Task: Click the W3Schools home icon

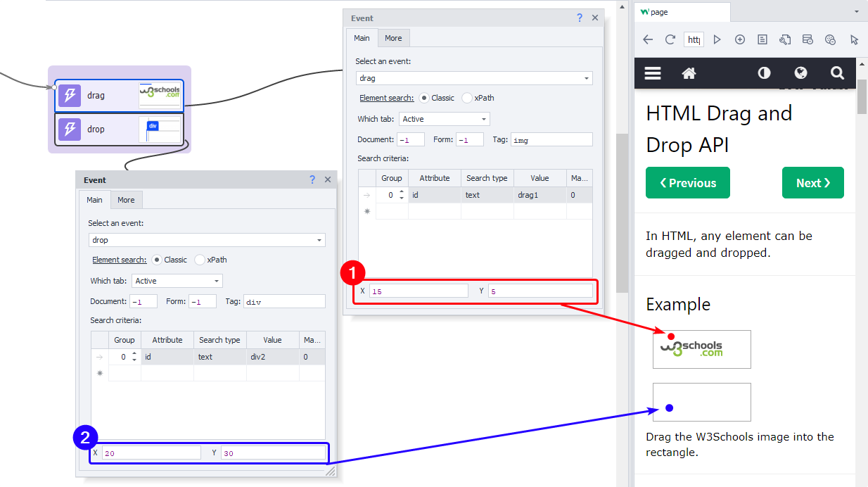Action: pos(689,73)
